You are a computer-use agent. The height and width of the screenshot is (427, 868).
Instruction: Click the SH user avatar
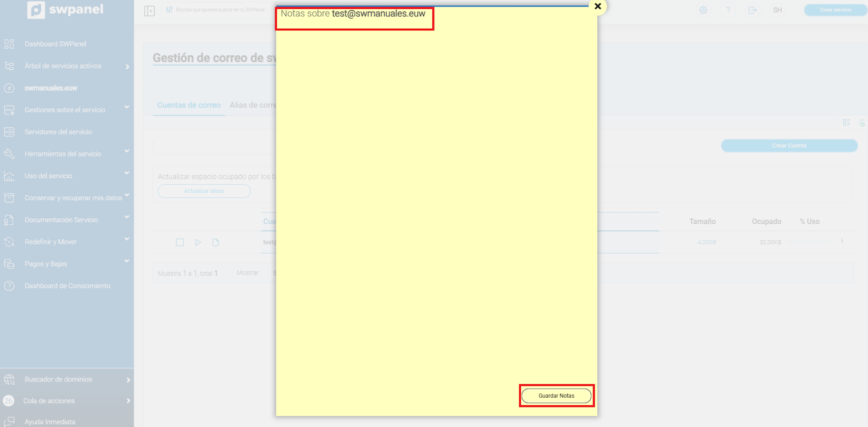tap(777, 10)
